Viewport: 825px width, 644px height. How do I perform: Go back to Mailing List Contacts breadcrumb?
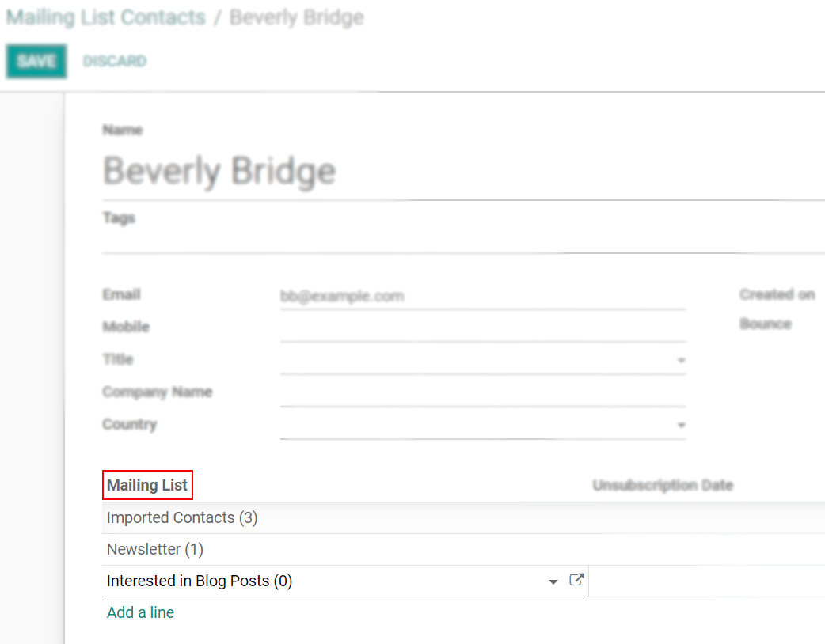[105, 17]
